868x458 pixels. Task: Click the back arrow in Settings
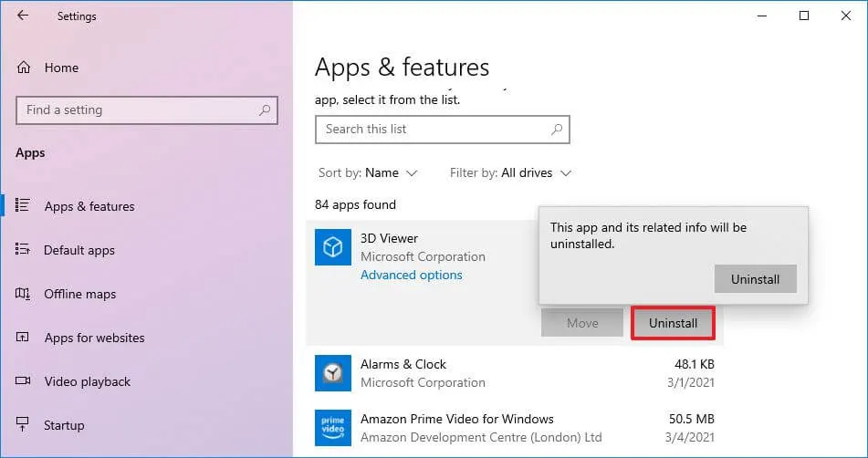pyautogui.click(x=23, y=16)
